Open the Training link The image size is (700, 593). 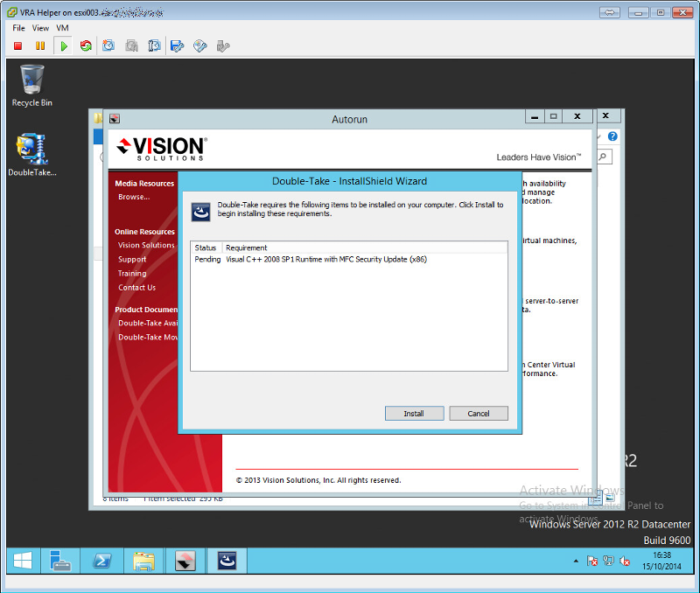132,274
